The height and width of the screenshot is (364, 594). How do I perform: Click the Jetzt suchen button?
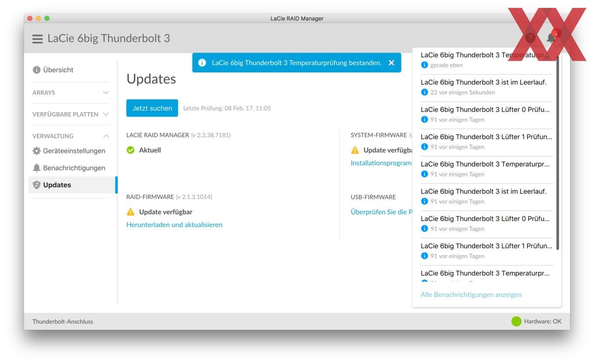click(x=152, y=108)
